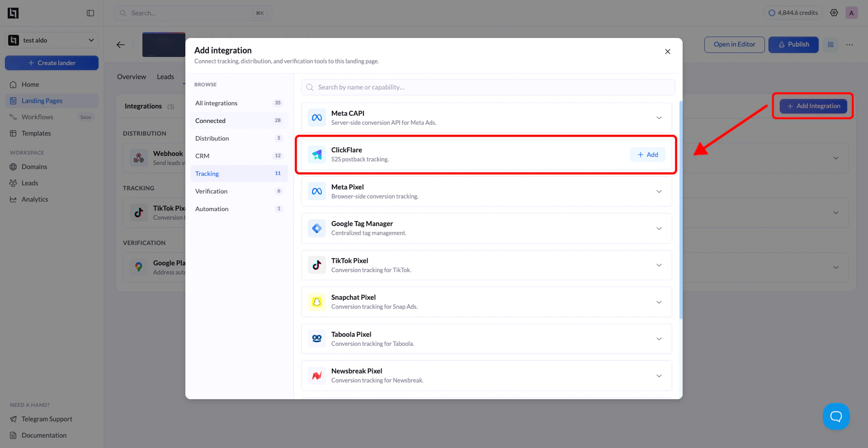This screenshot has width=868, height=448.
Task: Open Workflows in the sidebar
Action: pos(52,117)
